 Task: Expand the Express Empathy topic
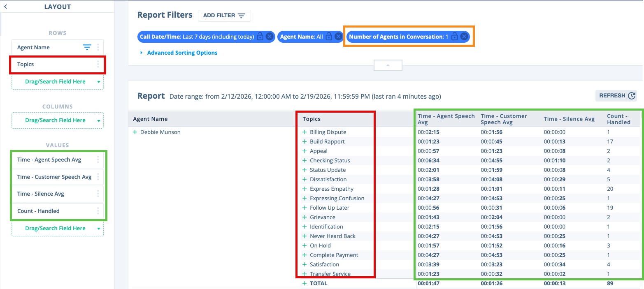[305, 189]
